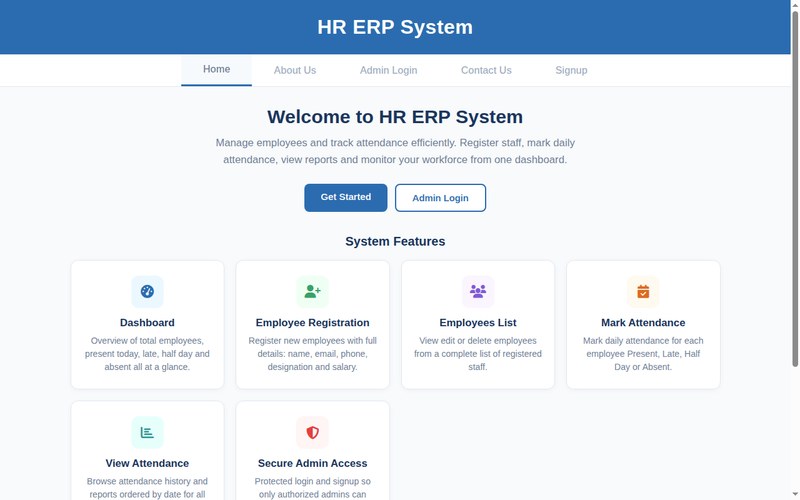The height and width of the screenshot is (500, 800).
Task: Open the Contact Us tab
Action: 486,70
